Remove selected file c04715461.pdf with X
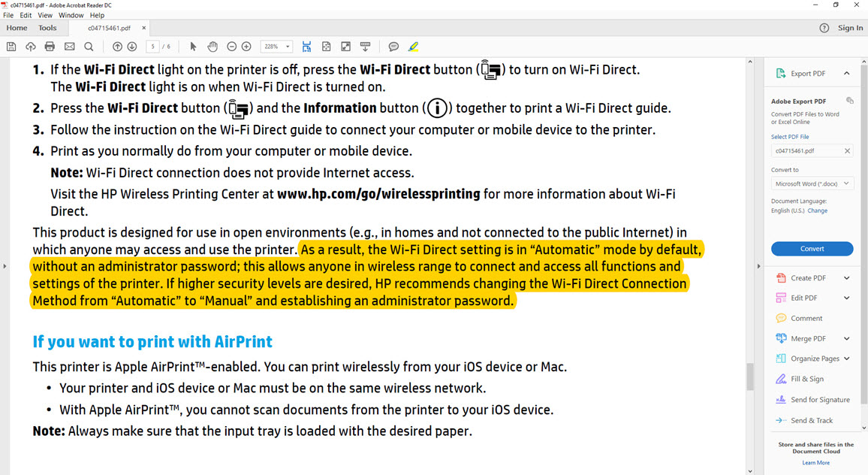This screenshot has height=475, width=868. [847, 151]
